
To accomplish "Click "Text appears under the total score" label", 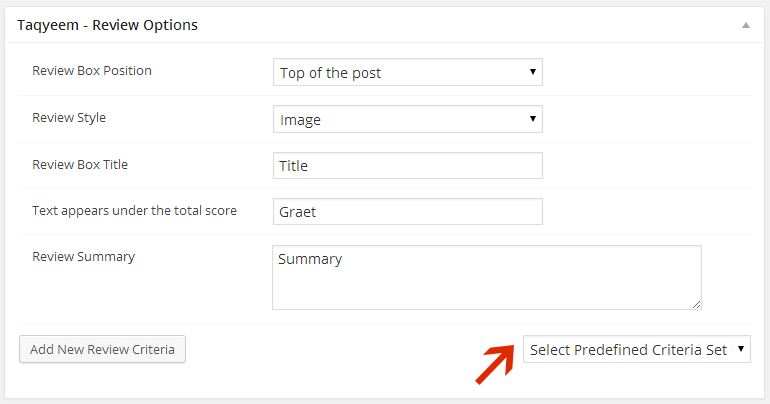I will click(134, 211).
